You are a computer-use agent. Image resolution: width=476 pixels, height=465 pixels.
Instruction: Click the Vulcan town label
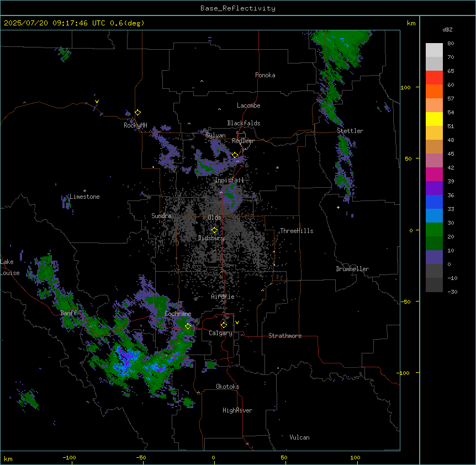click(300, 437)
